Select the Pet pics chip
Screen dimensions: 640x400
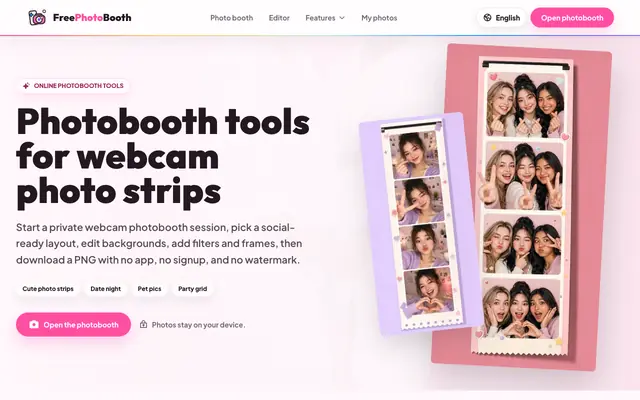point(149,289)
